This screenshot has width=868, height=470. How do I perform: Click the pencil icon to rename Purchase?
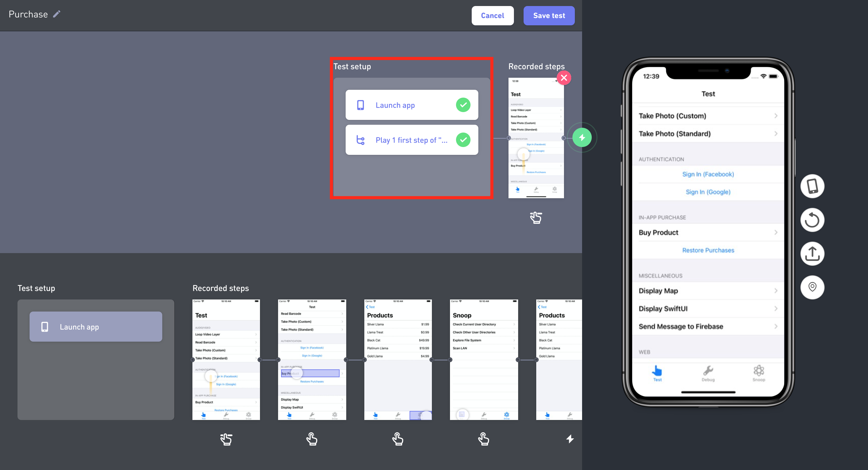pos(57,14)
